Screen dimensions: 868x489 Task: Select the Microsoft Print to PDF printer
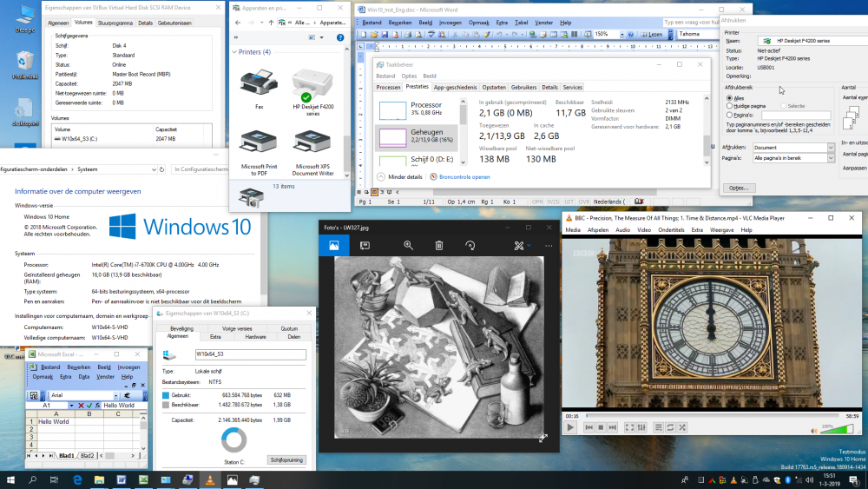(259, 152)
